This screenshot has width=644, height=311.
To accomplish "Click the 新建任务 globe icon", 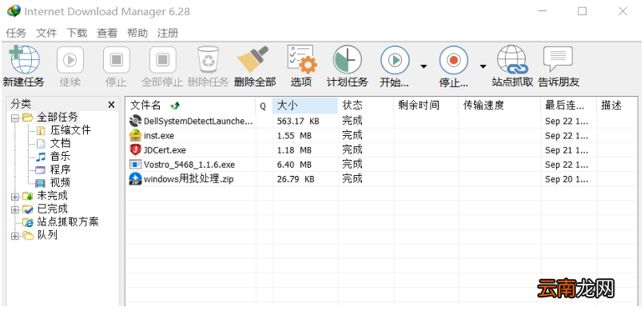I will click(24, 60).
